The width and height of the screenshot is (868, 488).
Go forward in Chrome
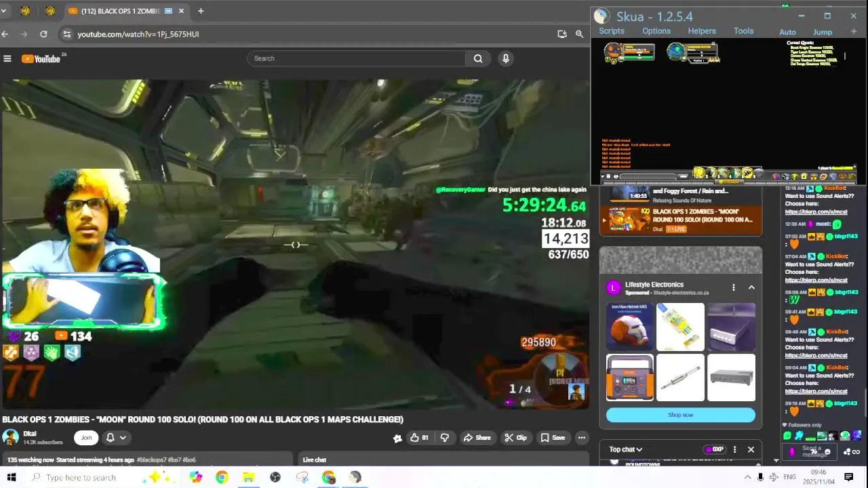24,34
